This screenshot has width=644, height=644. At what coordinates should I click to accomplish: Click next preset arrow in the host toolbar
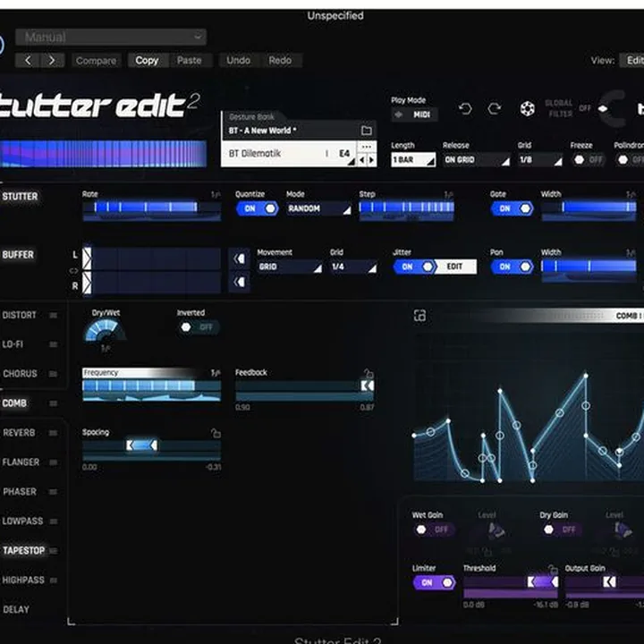(52, 61)
